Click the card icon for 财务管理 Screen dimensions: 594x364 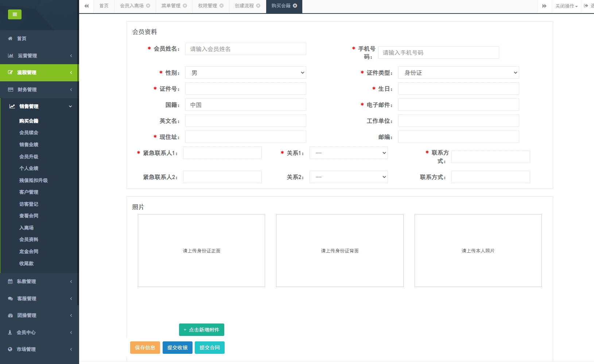coord(11,89)
